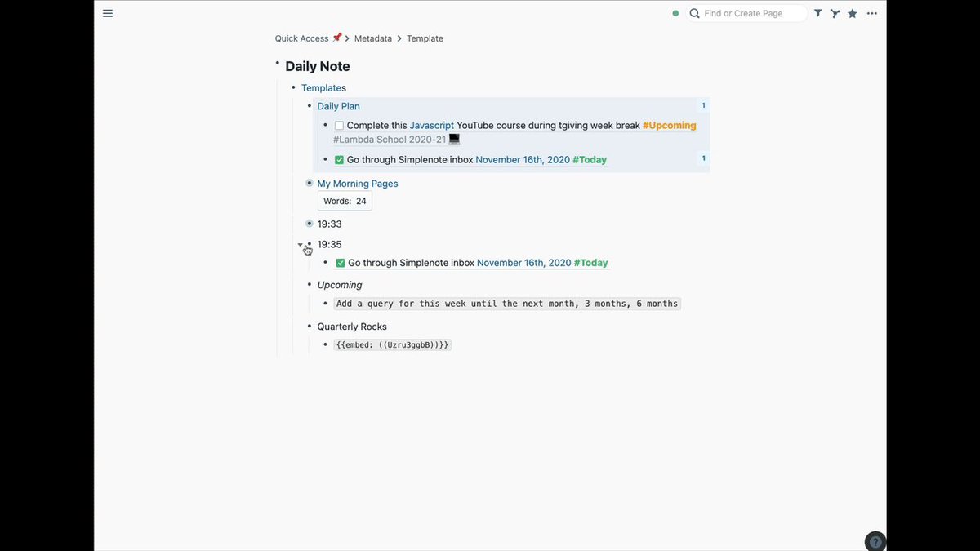Click the green sync status dot

pyautogui.click(x=675, y=13)
